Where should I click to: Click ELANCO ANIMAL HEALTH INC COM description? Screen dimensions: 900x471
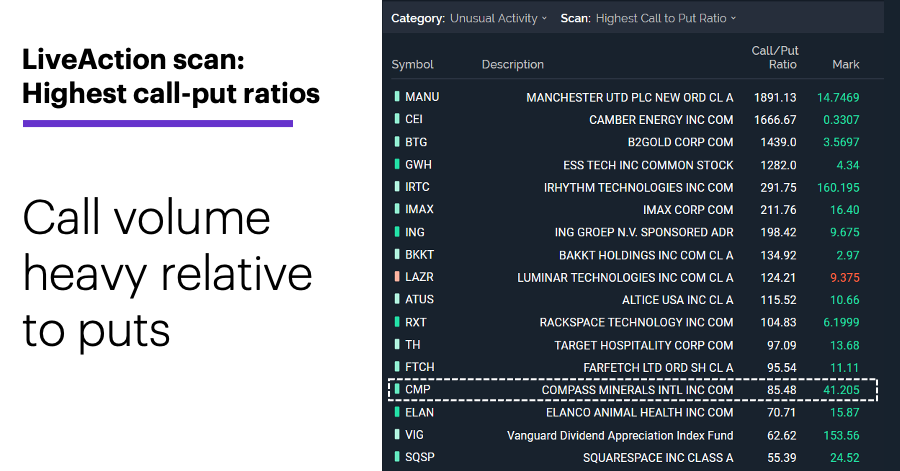[x=639, y=412]
